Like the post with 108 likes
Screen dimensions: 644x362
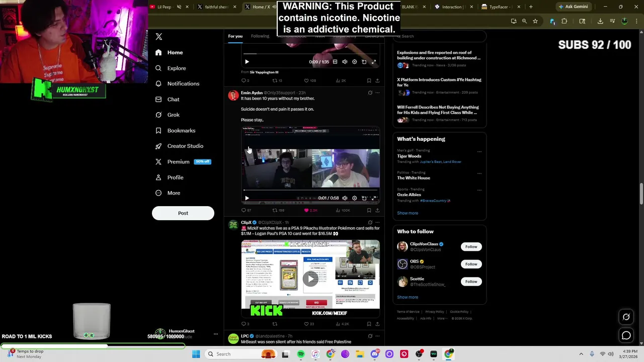(310, 80)
